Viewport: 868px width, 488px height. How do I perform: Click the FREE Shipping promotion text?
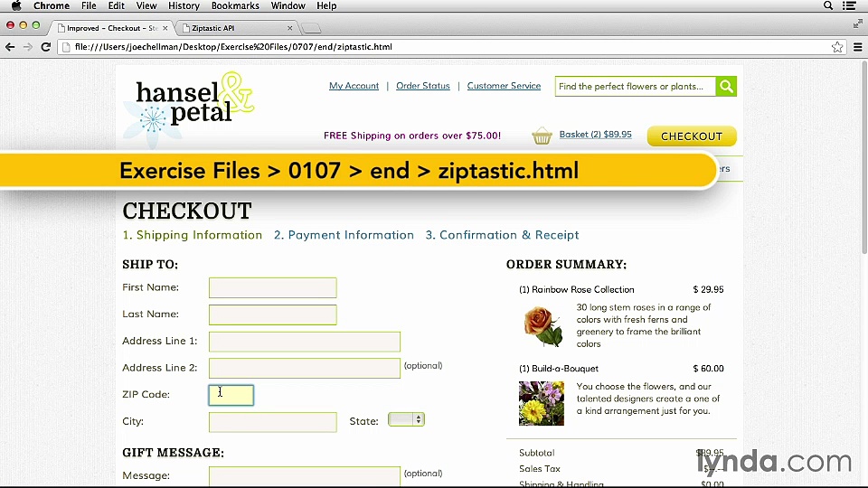point(412,136)
